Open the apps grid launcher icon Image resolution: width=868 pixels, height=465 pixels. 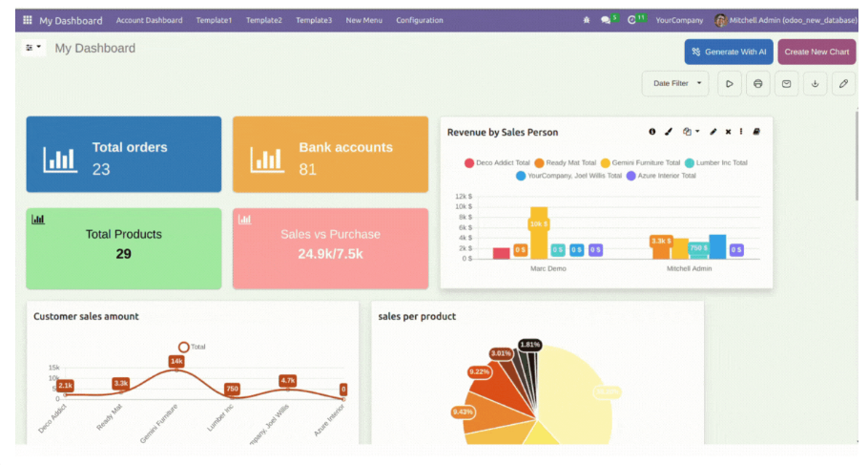(x=27, y=20)
